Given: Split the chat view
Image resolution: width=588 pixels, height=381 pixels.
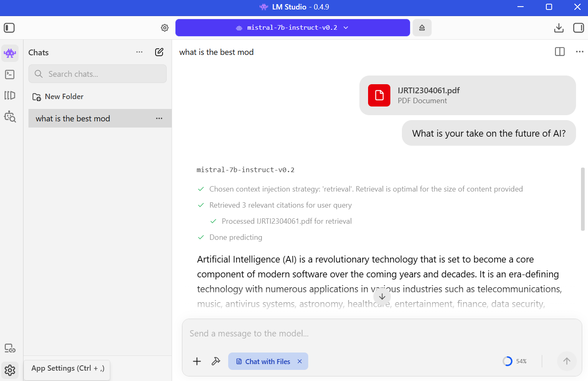Looking at the screenshot, I should point(560,52).
